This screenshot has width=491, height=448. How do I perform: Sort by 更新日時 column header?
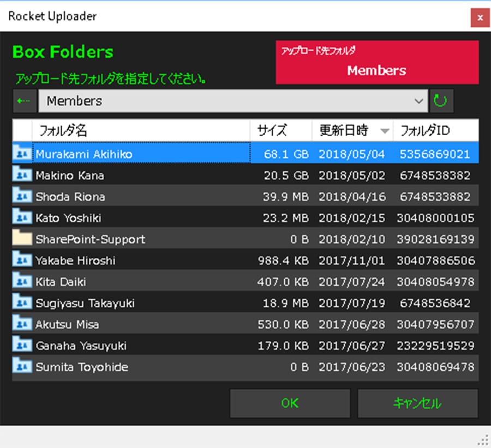352,130
